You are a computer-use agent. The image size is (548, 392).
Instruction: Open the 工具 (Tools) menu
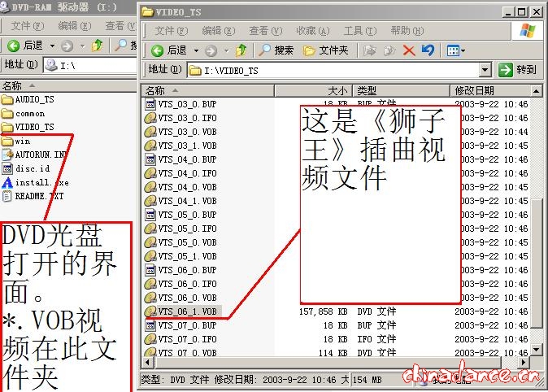[358, 30]
